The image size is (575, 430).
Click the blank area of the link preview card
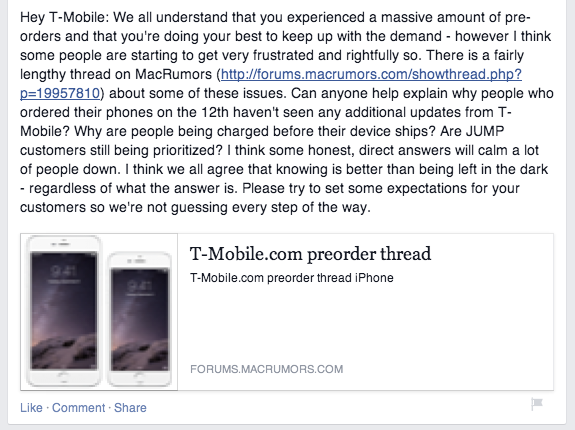coord(365,324)
